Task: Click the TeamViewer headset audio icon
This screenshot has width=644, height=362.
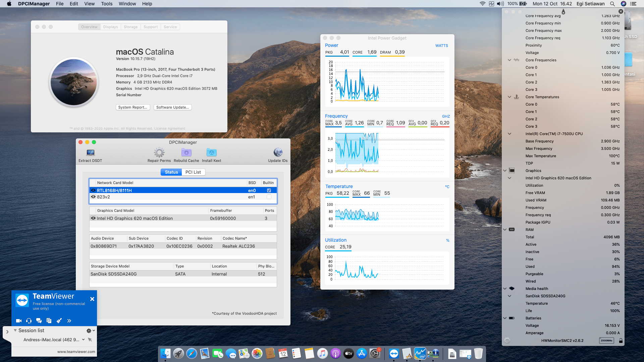Action: tap(29, 321)
